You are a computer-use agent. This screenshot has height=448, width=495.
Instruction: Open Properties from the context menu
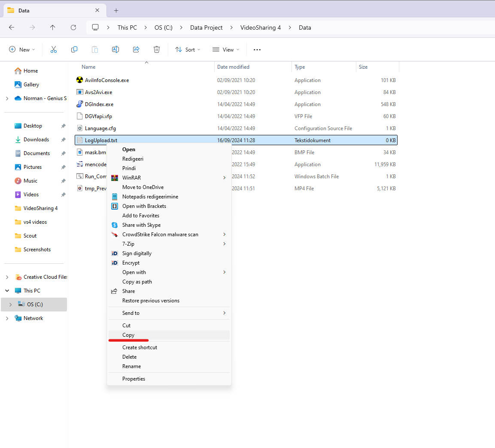pyautogui.click(x=169, y=379)
